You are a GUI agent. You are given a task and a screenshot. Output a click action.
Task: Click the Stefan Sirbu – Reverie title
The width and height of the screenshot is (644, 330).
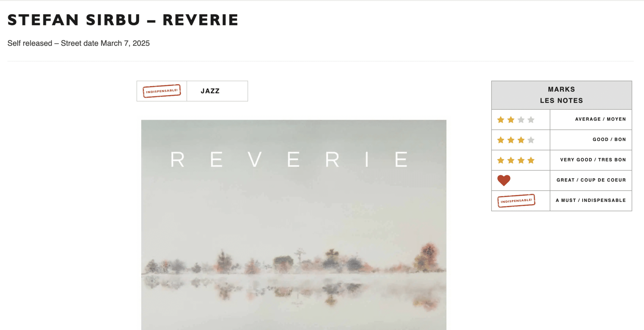123,20
